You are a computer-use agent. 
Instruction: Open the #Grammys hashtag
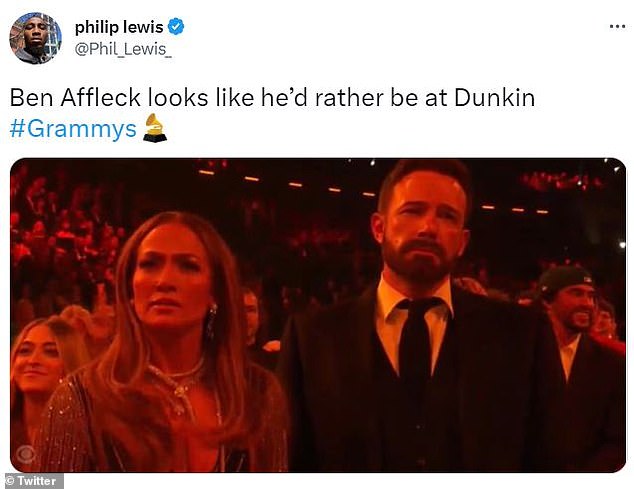[73, 129]
